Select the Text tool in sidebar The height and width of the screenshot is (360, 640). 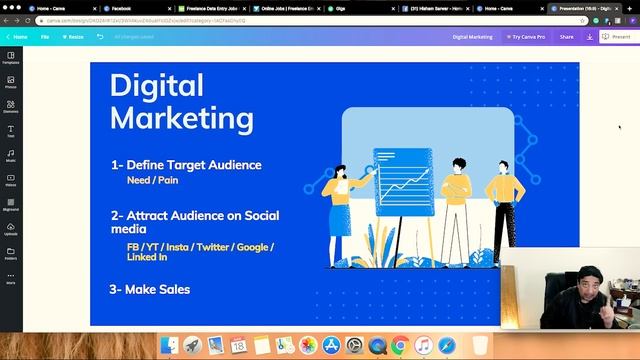pos(11,131)
